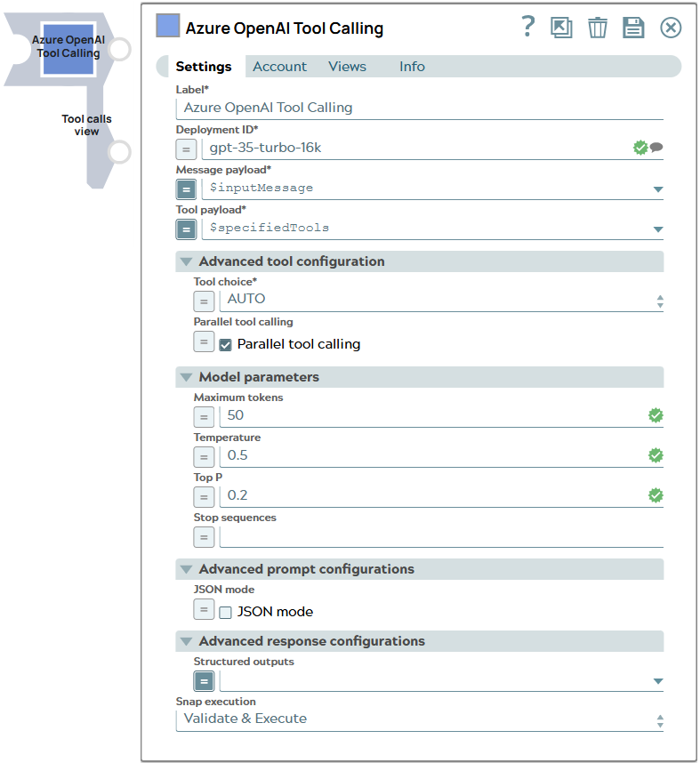This screenshot has height=763, width=700.
Task: Enable JSON mode
Action: pyautogui.click(x=225, y=612)
